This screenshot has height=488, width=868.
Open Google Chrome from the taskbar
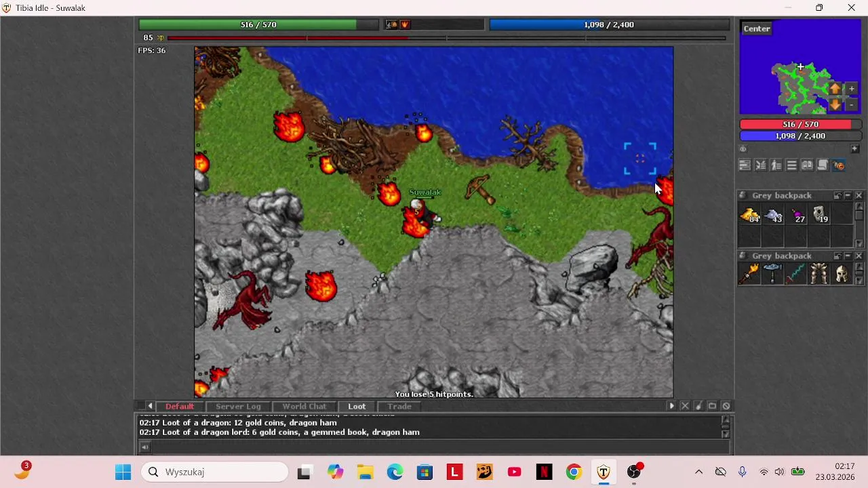[574, 472]
